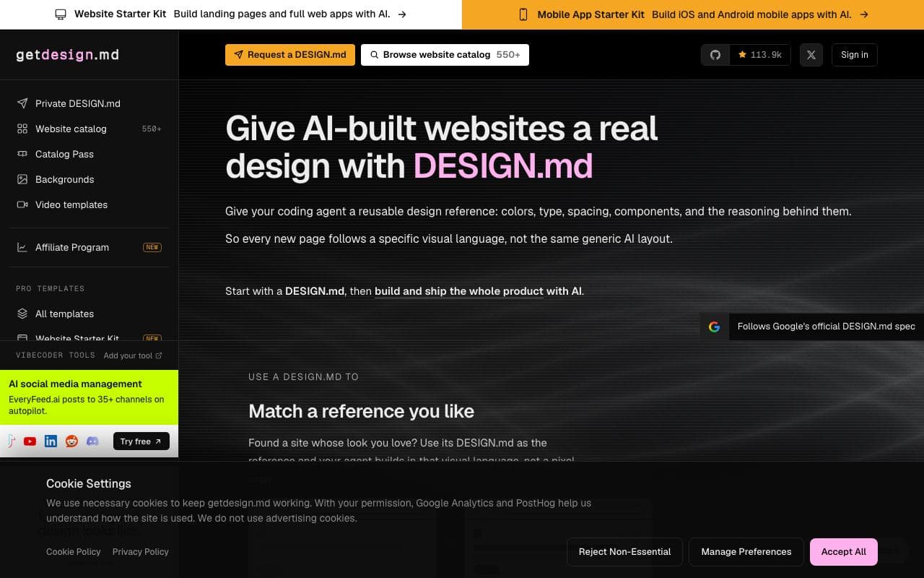Click the Try free button

[141, 441]
